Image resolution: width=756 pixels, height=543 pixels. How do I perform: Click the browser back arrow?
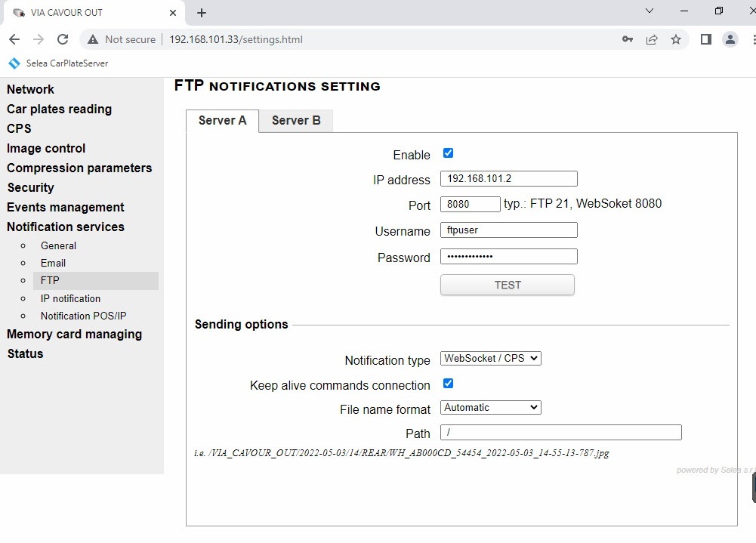click(x=14, y=39)
